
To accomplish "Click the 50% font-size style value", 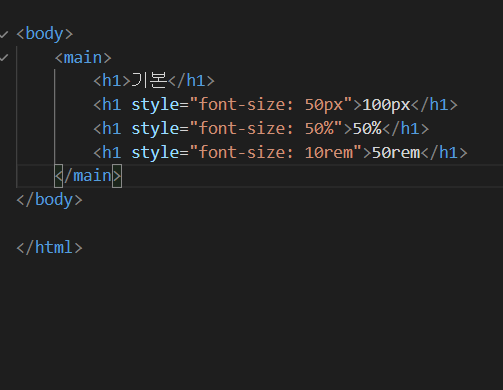I will click(319, 128).
